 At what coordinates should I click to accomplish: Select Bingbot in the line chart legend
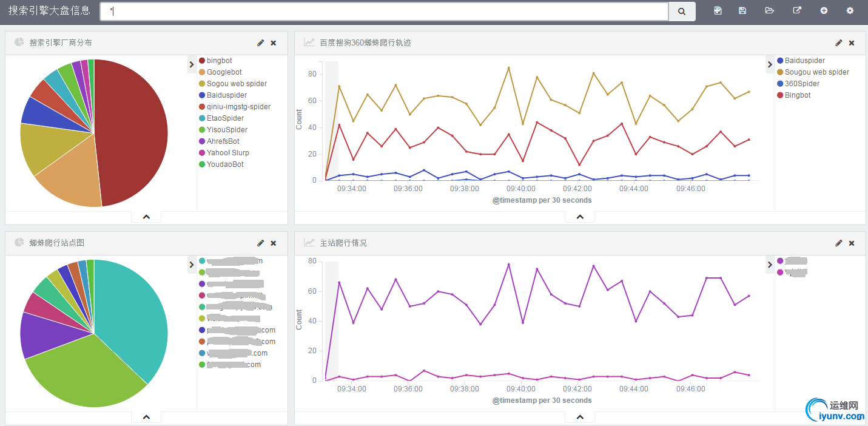tap(798, 95)
